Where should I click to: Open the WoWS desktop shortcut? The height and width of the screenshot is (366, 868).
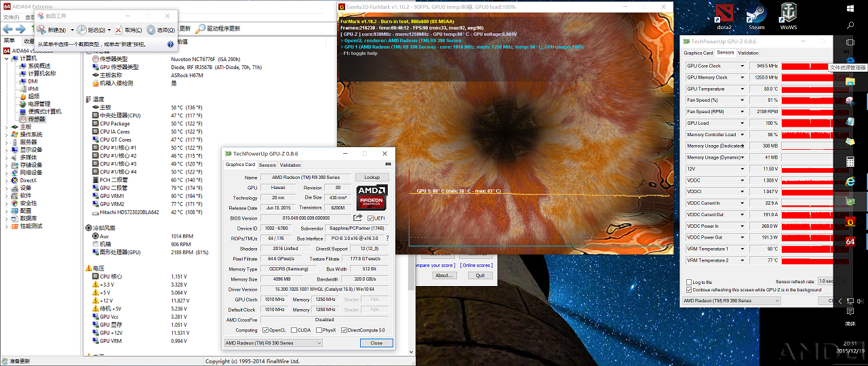[x=788, y=17]
